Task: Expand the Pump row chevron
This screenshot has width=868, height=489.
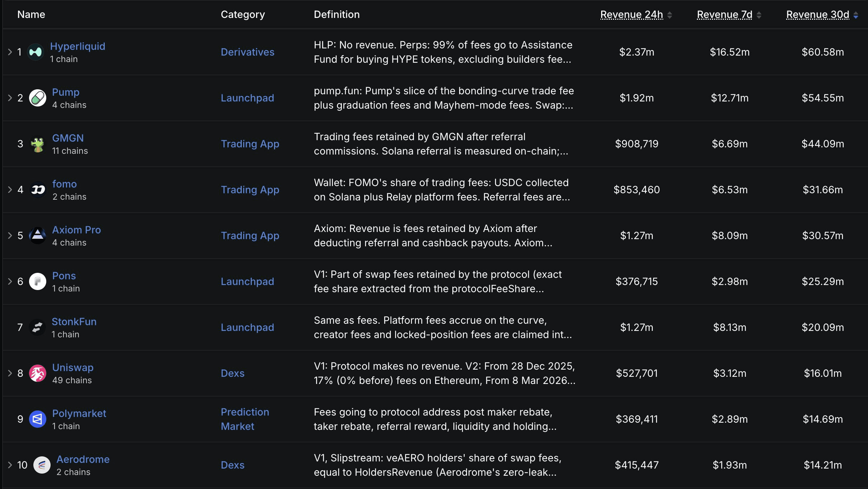Action: click(10, 98)
